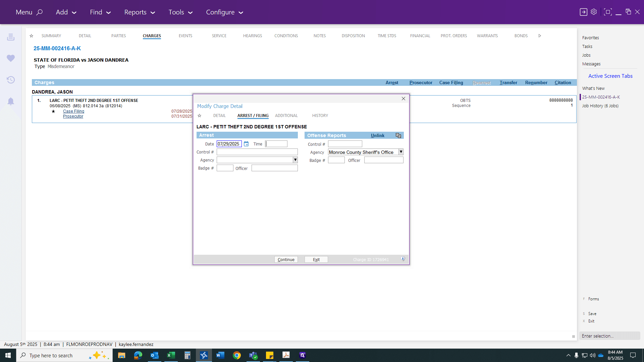Click the star icon in Modify Charge Detail
The image size is (644, 362).
point(199,116)
